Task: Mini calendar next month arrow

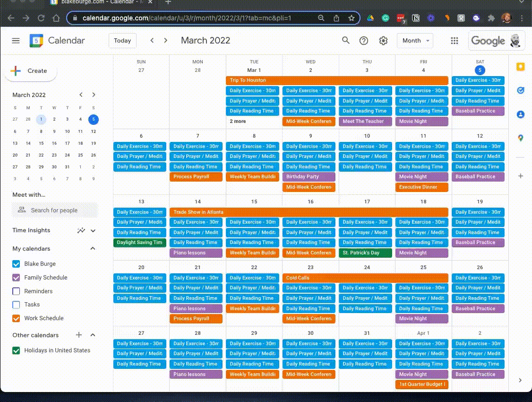Action: 94,95
